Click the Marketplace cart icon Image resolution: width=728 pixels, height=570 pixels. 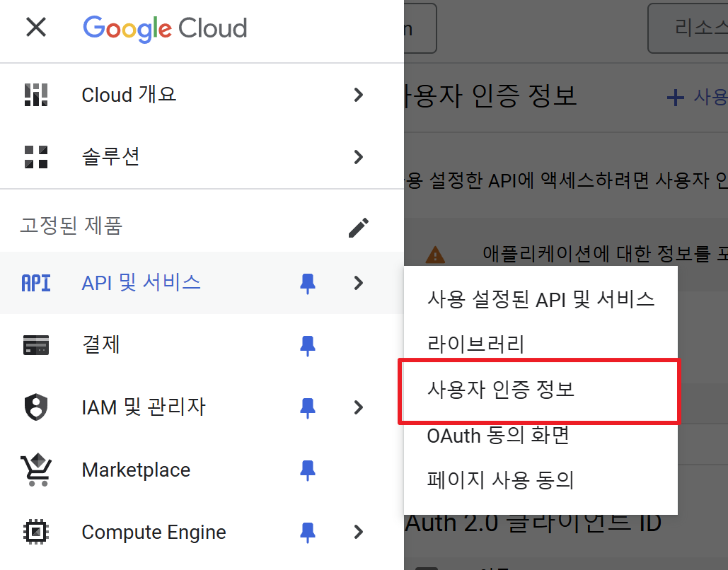[36, 470]
